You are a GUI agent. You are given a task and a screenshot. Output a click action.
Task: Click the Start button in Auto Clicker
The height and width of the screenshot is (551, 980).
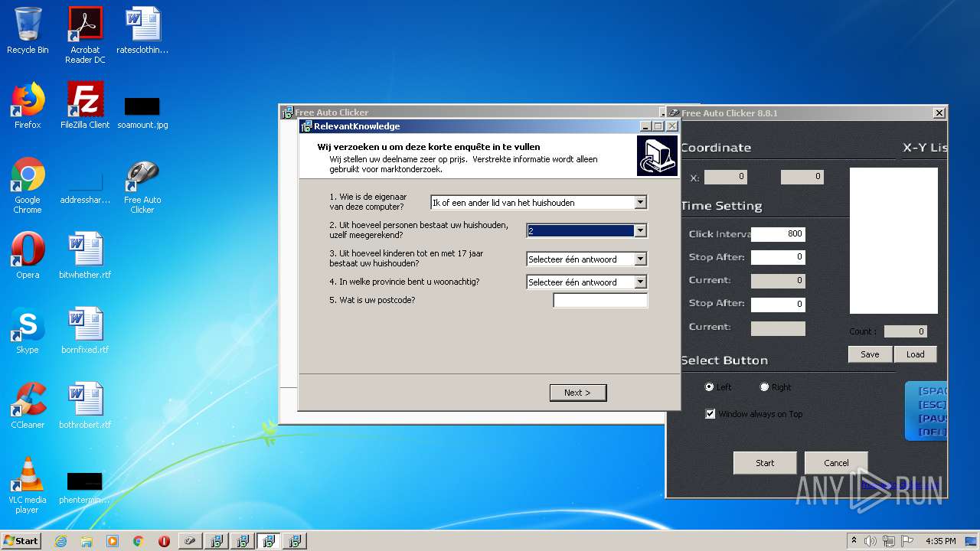(765, 463)
